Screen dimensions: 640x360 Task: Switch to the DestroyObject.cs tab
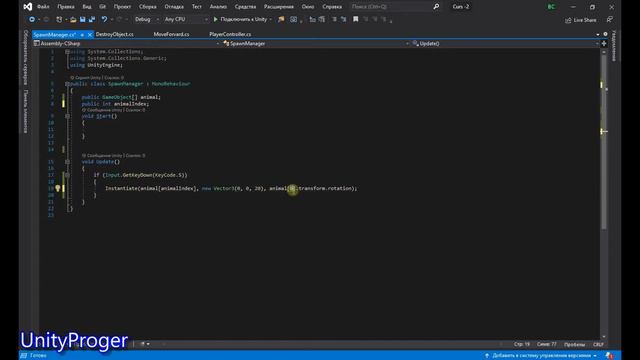[115, 34]
